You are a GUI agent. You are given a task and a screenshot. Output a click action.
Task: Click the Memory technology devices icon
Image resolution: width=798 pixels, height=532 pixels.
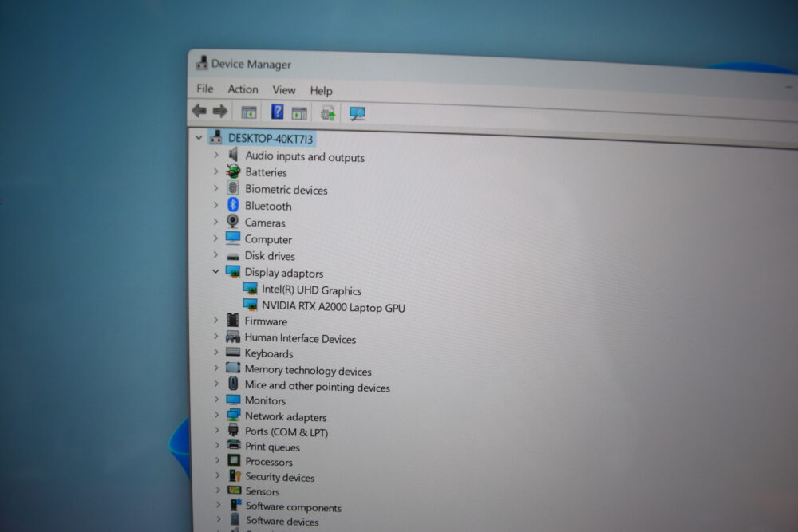(x=232, y=367)
